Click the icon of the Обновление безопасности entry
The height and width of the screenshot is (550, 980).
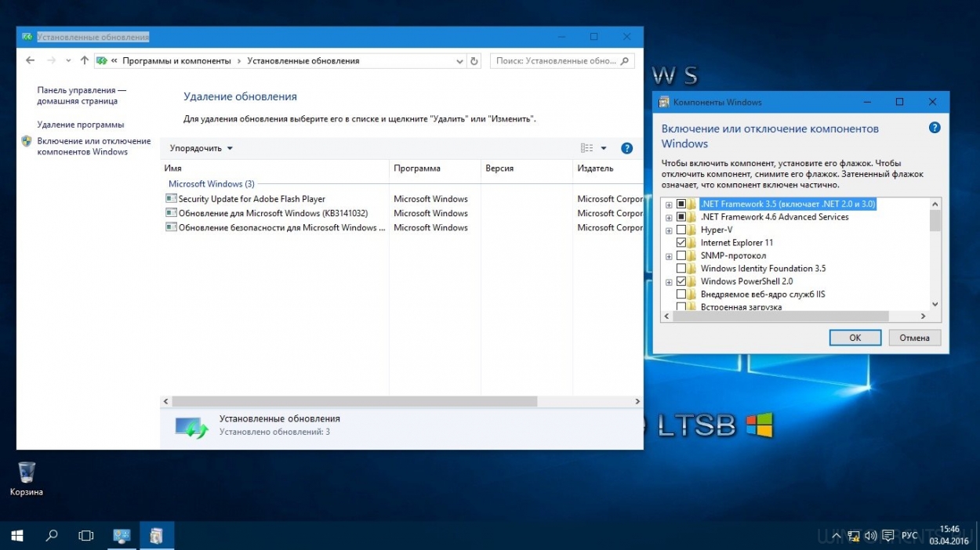(x=171, y=227)
